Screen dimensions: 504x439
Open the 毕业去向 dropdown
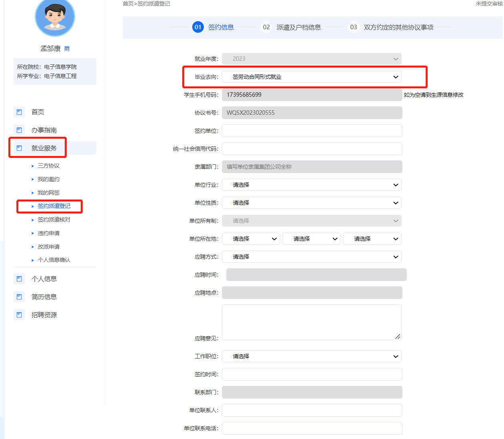[x=312, y=77]
